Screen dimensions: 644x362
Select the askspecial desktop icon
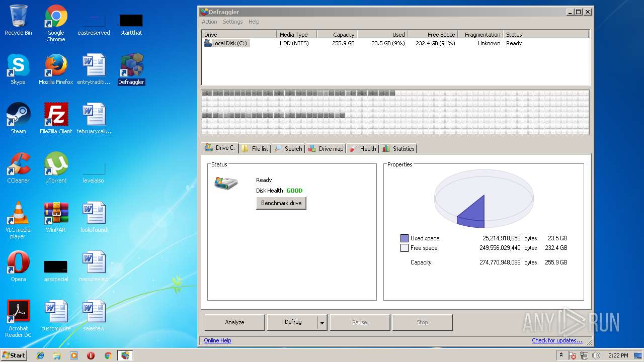pyautogui.click(x=56, y=270)
